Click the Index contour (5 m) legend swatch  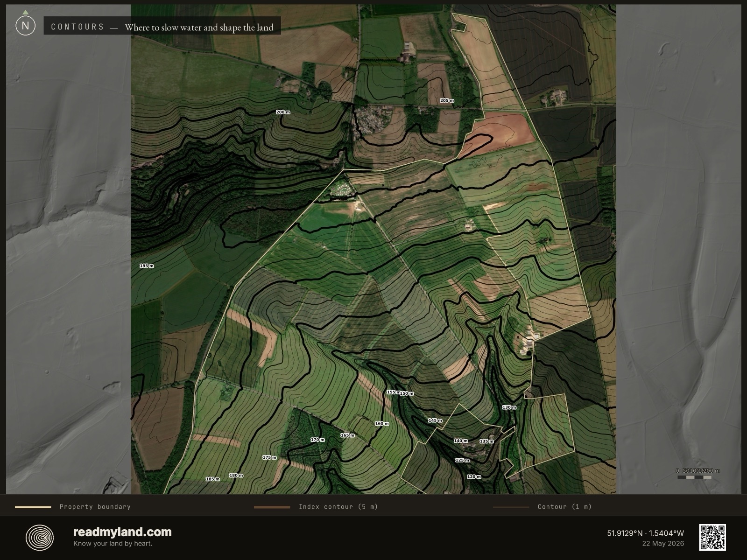point(272,507)
